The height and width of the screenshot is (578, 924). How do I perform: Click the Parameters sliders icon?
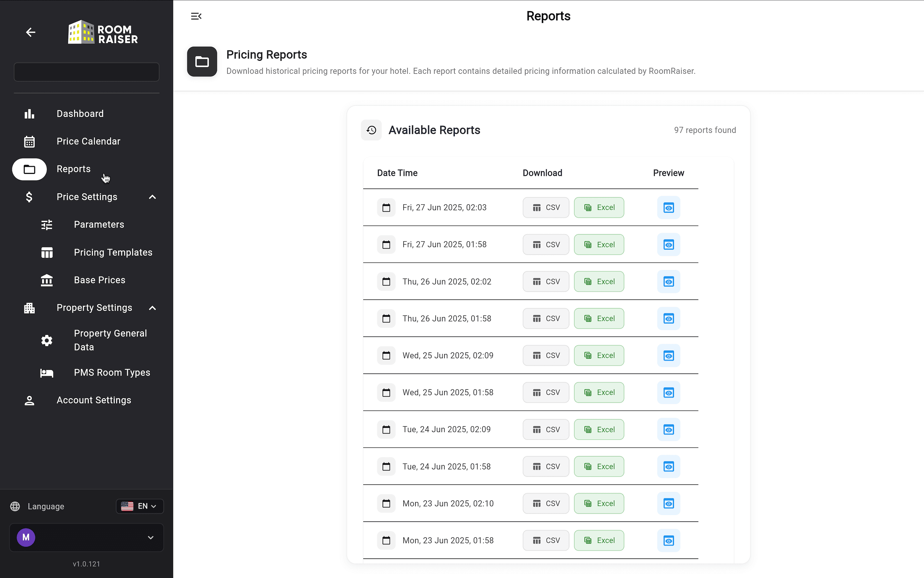tap(47, 225)
